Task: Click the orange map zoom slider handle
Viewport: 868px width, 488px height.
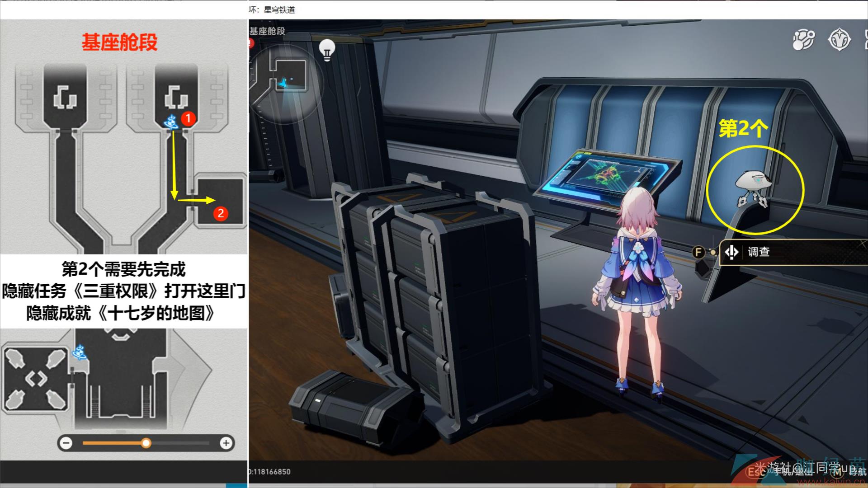Action: [x=146, y=443]
